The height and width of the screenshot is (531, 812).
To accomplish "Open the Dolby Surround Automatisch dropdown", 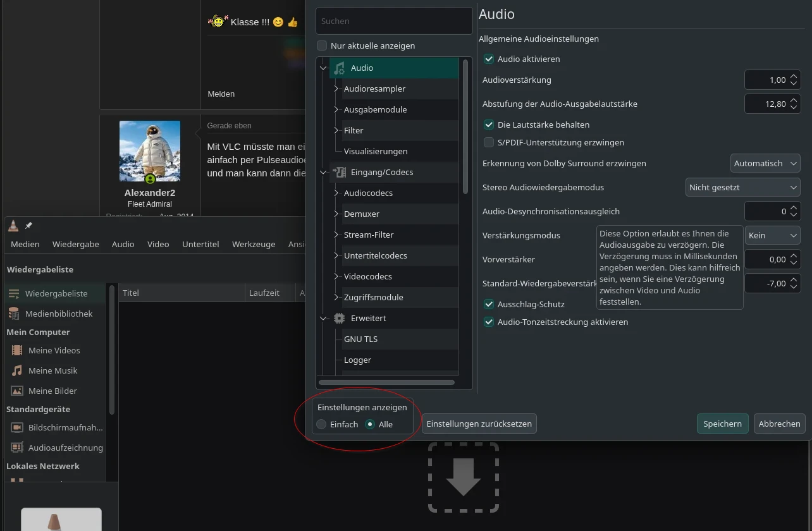I will pos(765,163).
